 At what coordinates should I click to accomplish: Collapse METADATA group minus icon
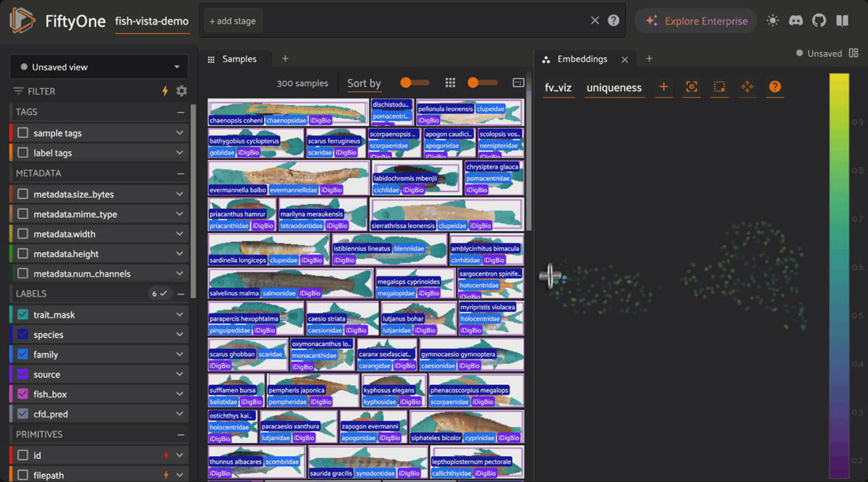[x=181, y=174]
